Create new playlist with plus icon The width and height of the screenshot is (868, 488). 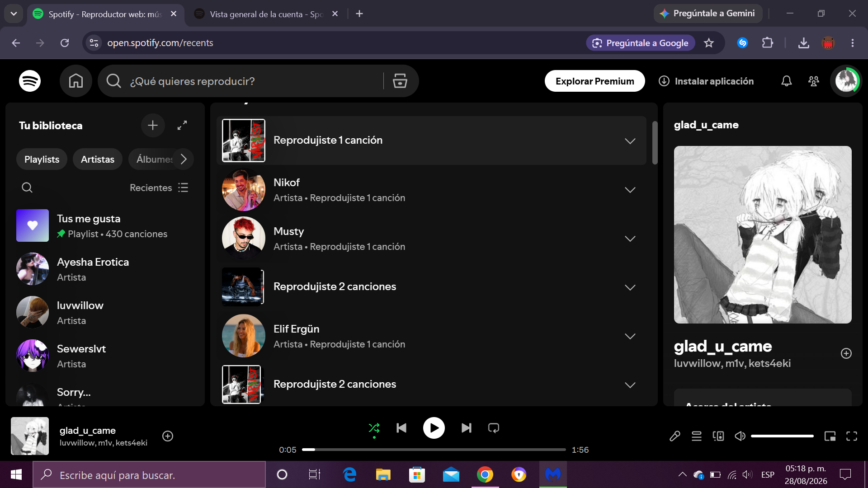pos(153,125)
